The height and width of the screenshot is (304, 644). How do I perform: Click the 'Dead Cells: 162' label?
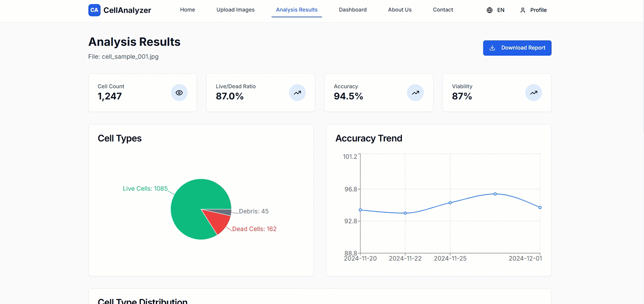pyautogui.click(x=254, y=229)
